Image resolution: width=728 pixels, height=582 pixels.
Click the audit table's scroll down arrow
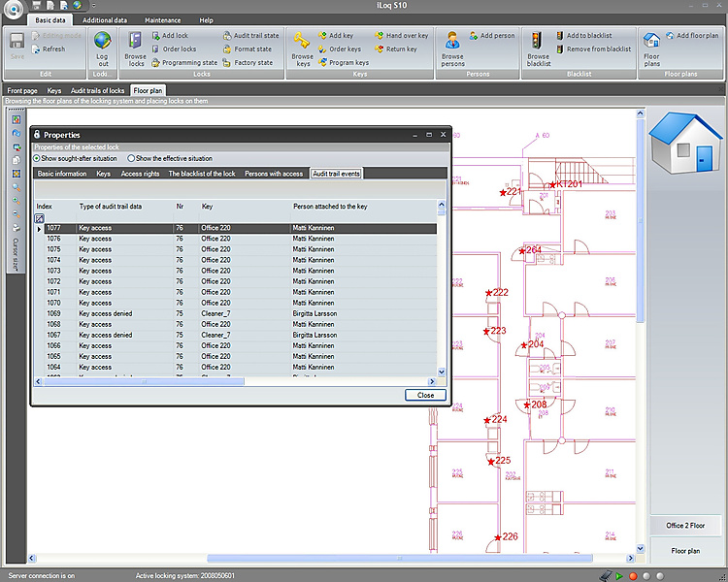442,372
